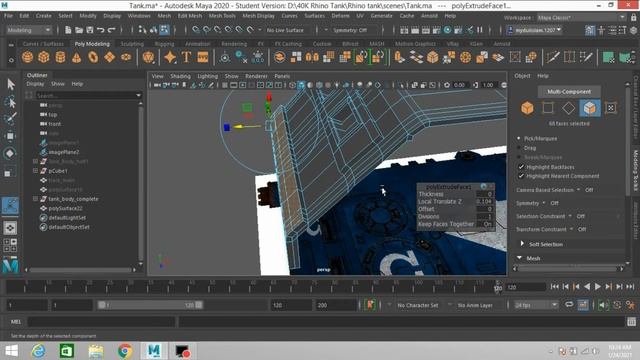Open Chrome from Windows taskbar
This screenshot has height=360, width=640.
pyautogui.click(x=125, y=351)
